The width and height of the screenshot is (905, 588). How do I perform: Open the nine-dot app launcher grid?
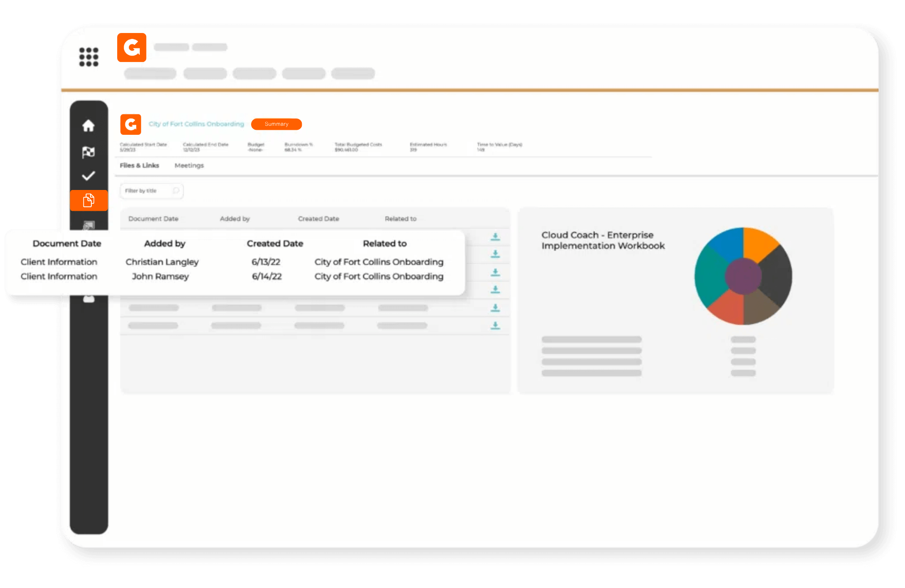(x=89, y=57)
